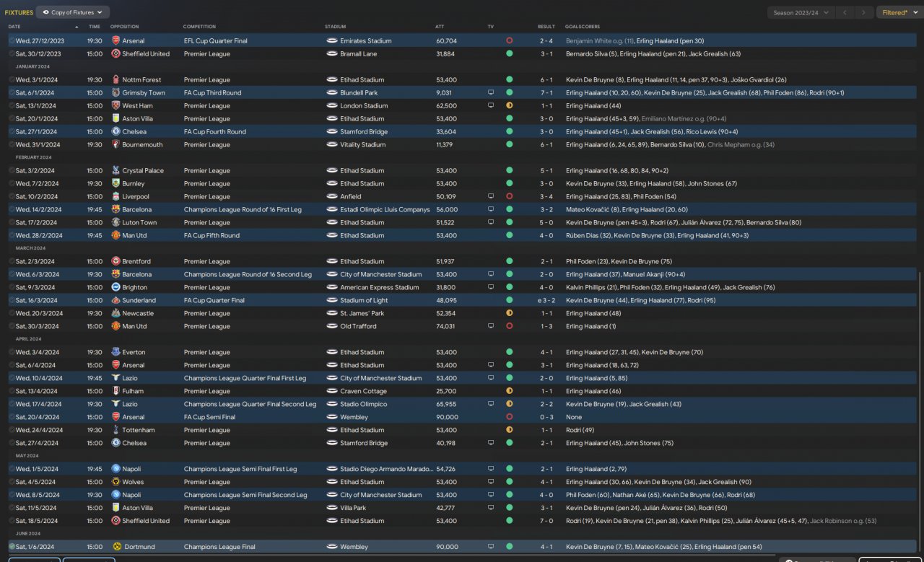924x562 pixels.
Task: Click the Dortmund club crest
Action: coord(115,548)
